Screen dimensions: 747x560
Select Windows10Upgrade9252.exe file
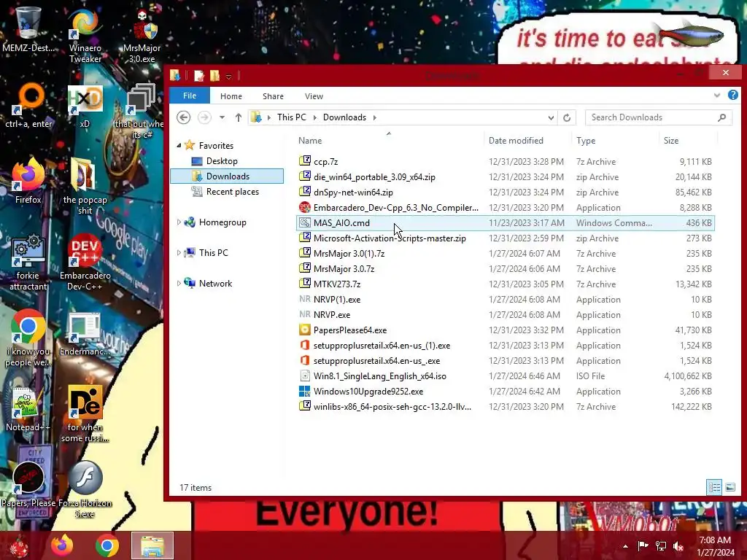pyautogui.click(x=506, y=392)
